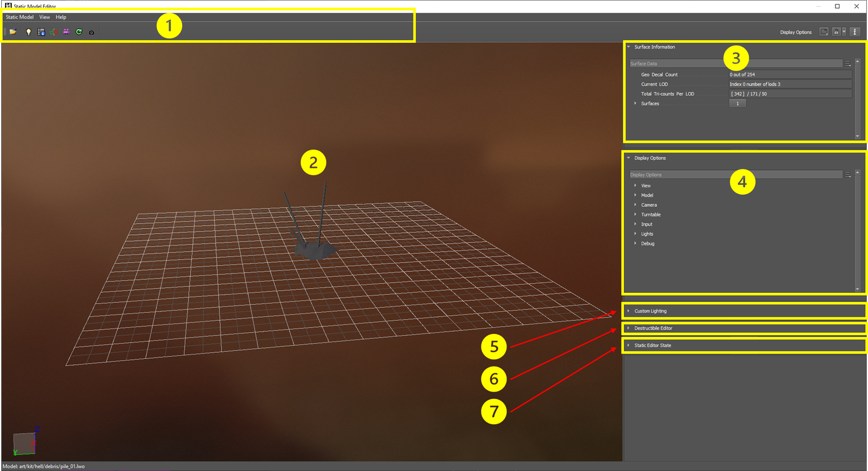Click the Surfaces count value 1
Screen dimensions: 868x471
737,103
